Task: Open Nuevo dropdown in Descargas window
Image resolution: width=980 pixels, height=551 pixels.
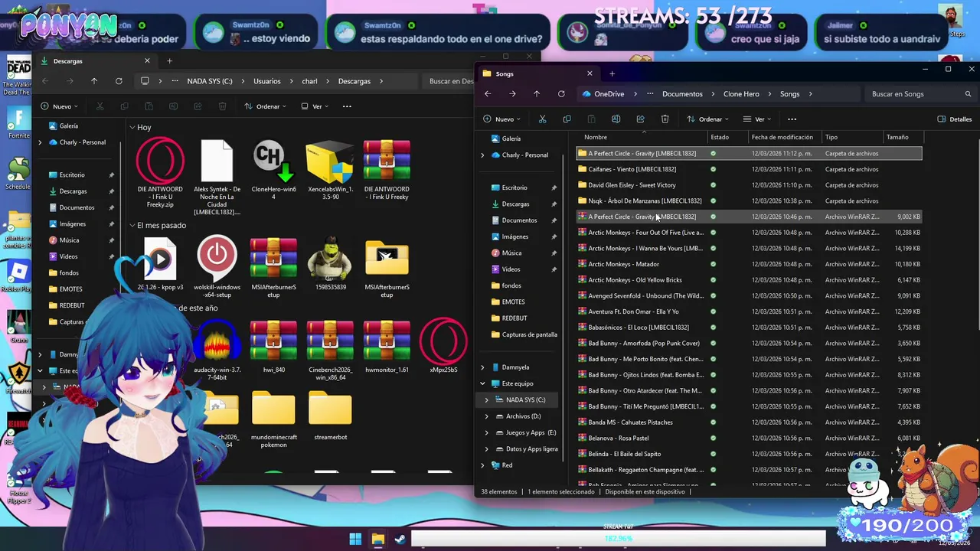Action: [59, 106]
